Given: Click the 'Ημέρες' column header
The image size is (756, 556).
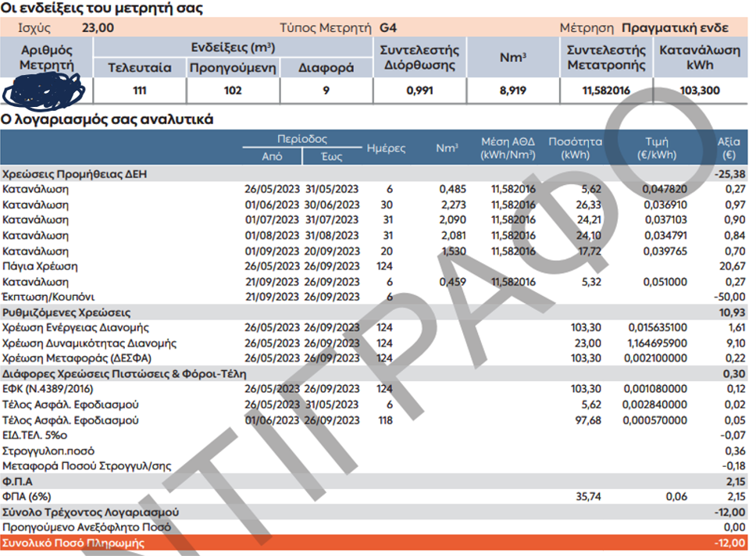Looking at the screenshot, I should (386, 148).
